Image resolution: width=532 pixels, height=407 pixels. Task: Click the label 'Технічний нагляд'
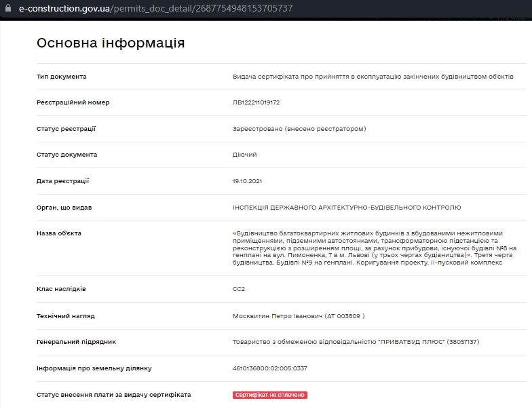(x=66, y=316)
